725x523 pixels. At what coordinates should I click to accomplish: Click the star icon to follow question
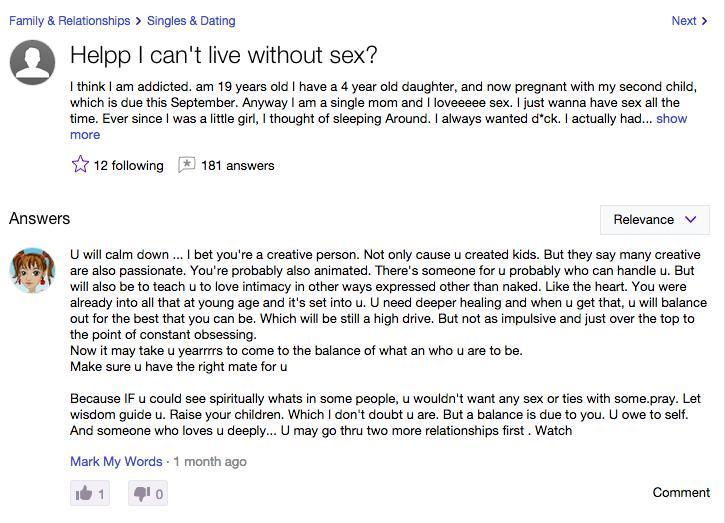coord(80,164)
